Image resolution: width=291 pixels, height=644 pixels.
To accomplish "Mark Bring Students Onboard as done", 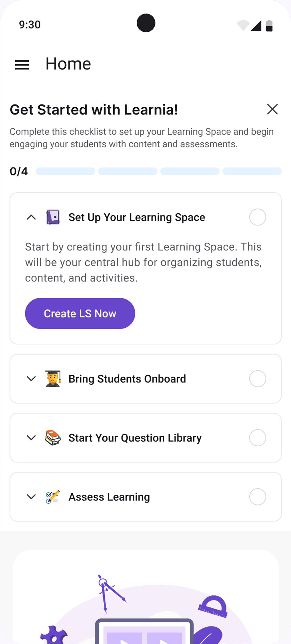I will click(x=258, y=379).
